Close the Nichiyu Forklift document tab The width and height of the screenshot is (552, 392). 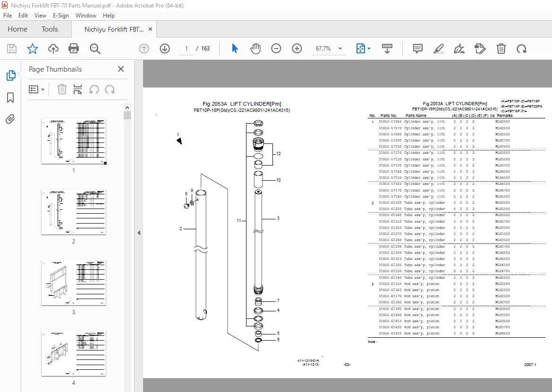150,29
